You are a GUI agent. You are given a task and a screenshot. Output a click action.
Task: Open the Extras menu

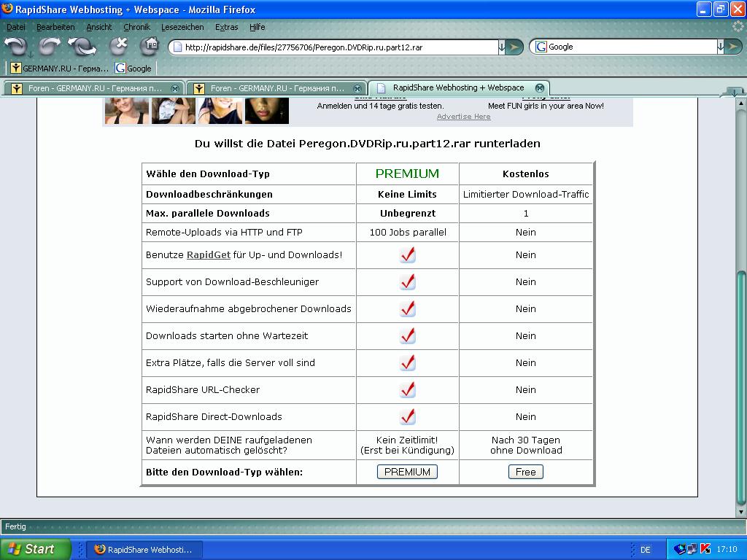[226, 27]
